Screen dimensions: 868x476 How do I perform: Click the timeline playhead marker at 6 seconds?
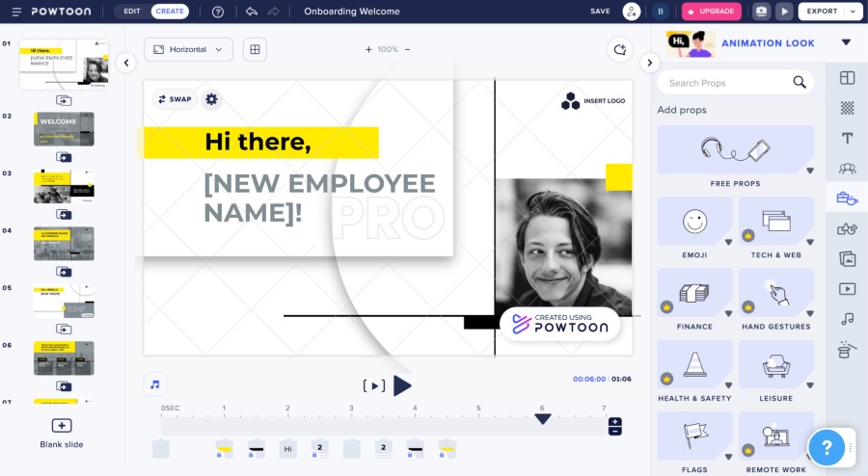tap(543, 418)
